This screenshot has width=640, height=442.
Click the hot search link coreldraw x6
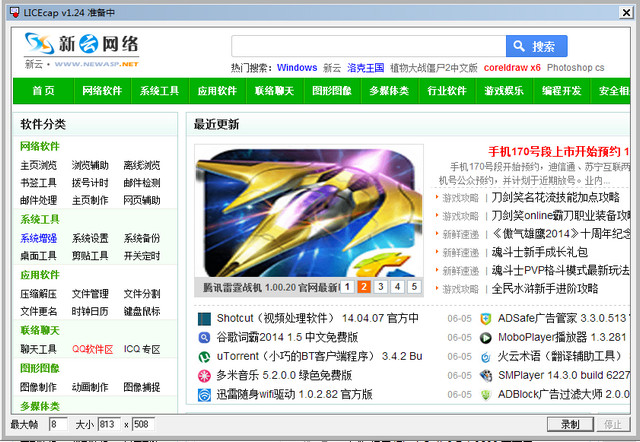(x=512, y=68)
